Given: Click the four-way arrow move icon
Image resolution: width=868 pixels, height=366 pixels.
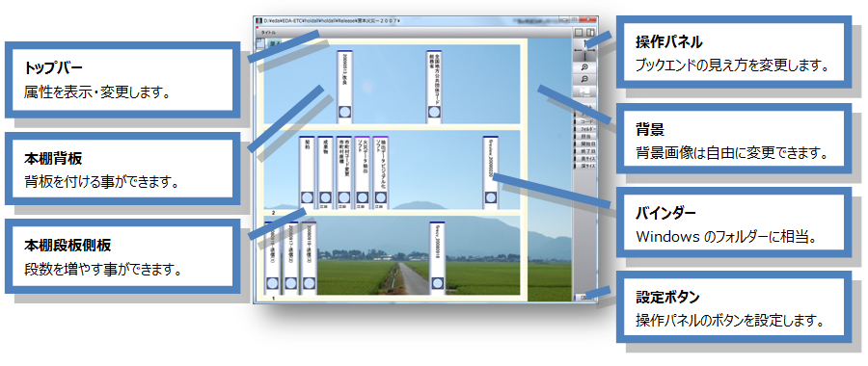Looking at the screenshot, I should pyautogui.click(x=584, y=50).
